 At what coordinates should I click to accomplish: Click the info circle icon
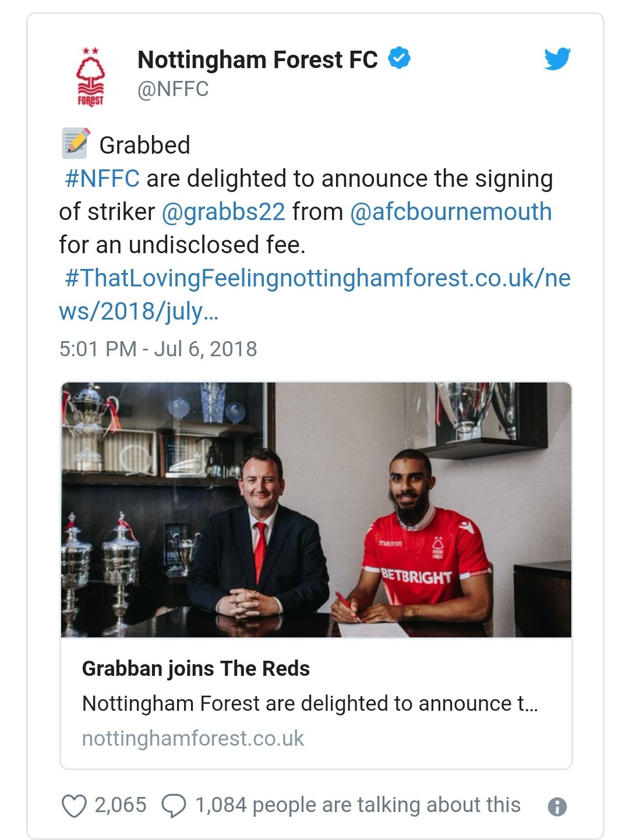[x=557, y=807]
